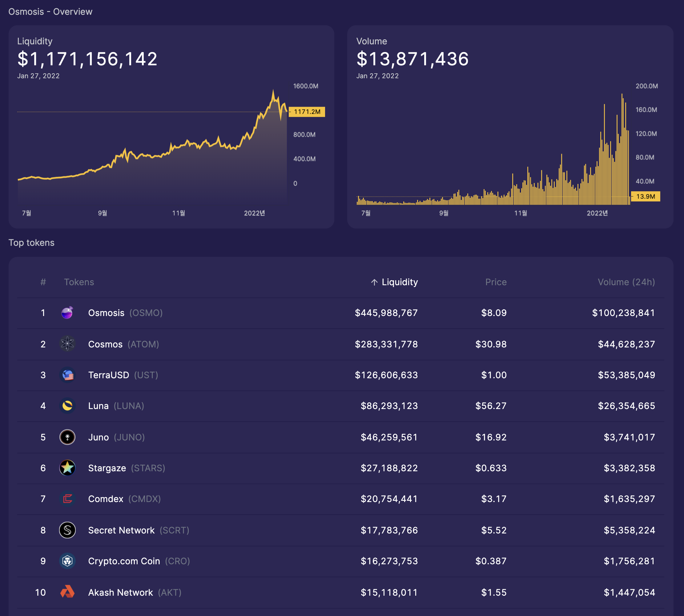
Task: Click the 1171.2M liquidity chart marker
Action: (x=307, y=112)
